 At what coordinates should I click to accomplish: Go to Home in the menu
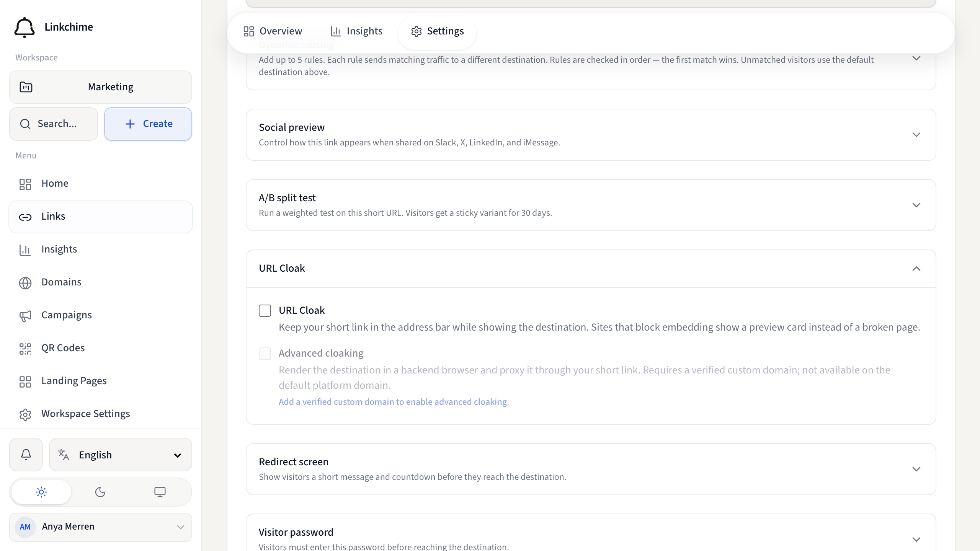(x=101, y=184)
